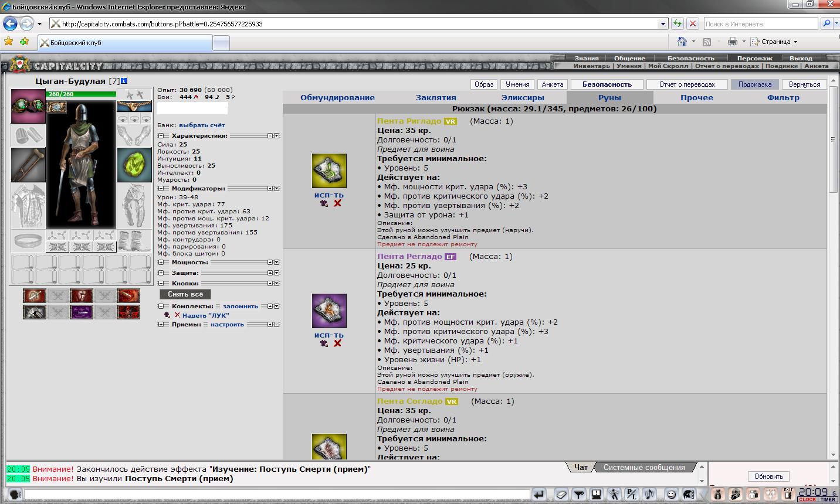The height and width of the screenshot is (504, 840).
Task: Click the Пента Ригладо rune icon
Action: click(329, 171)
